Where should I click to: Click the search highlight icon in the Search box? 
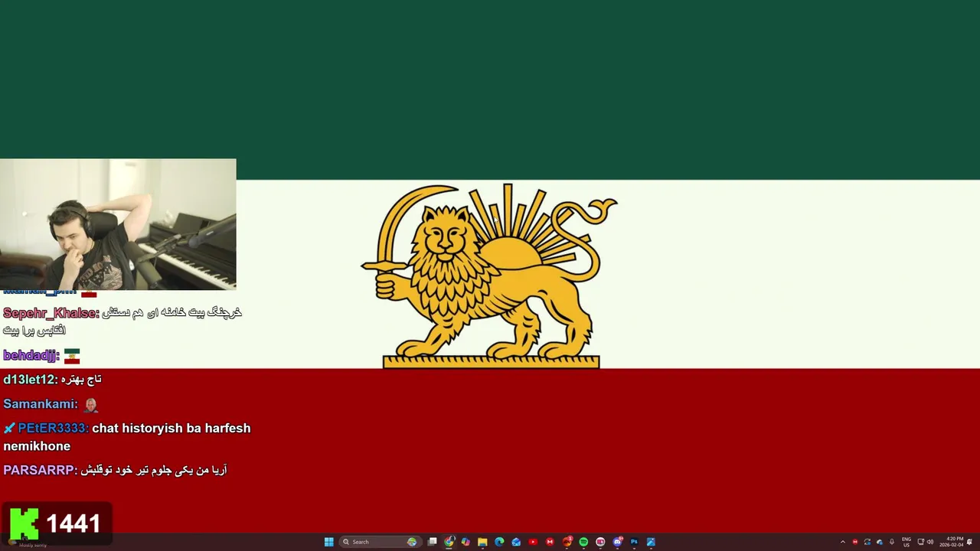pos(412,542)
